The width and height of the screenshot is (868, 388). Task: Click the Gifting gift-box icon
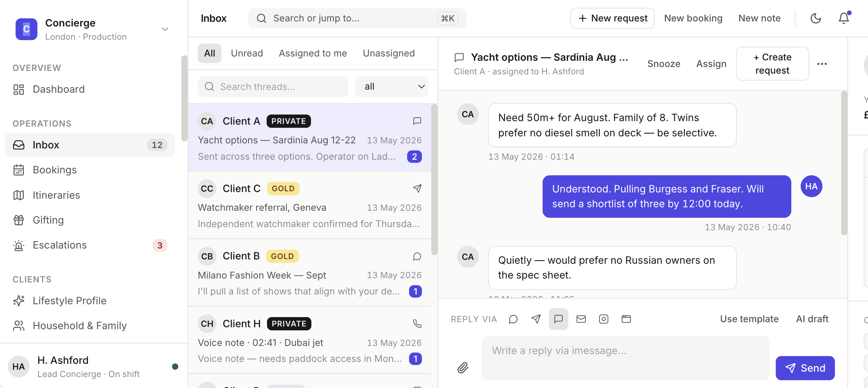tap(19, 220)
